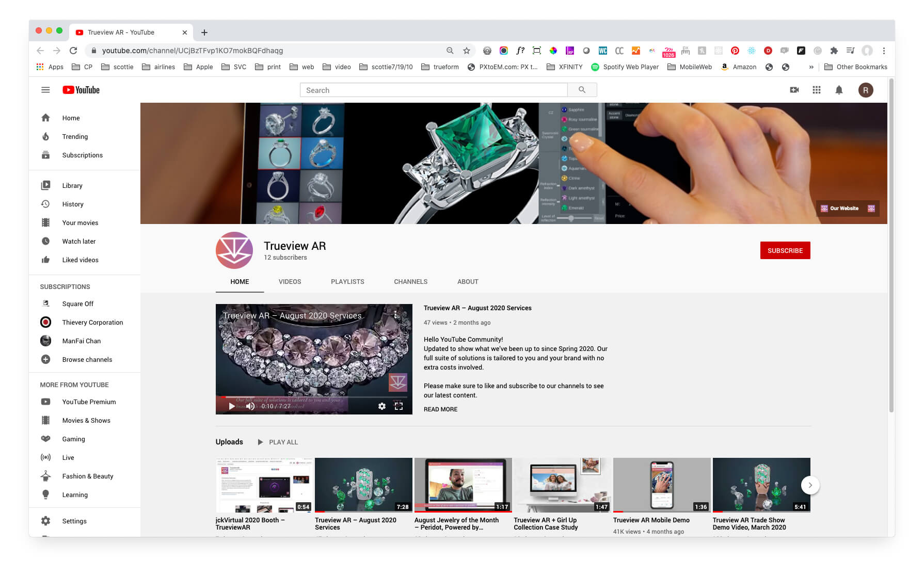Show next uploads with arrow
The image size is (924, 575).
pos(810,485)
